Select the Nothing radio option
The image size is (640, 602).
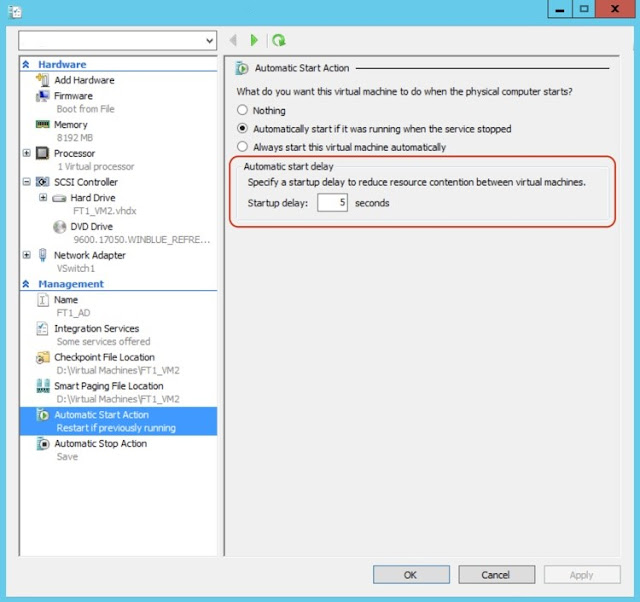pyautogui.click(x=242, y=110)
